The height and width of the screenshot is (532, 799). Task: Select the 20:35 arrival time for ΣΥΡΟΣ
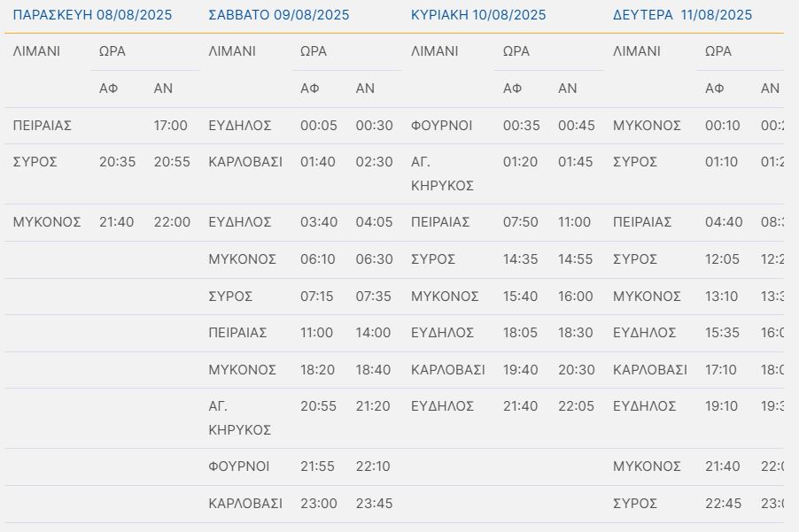(117, 162)
